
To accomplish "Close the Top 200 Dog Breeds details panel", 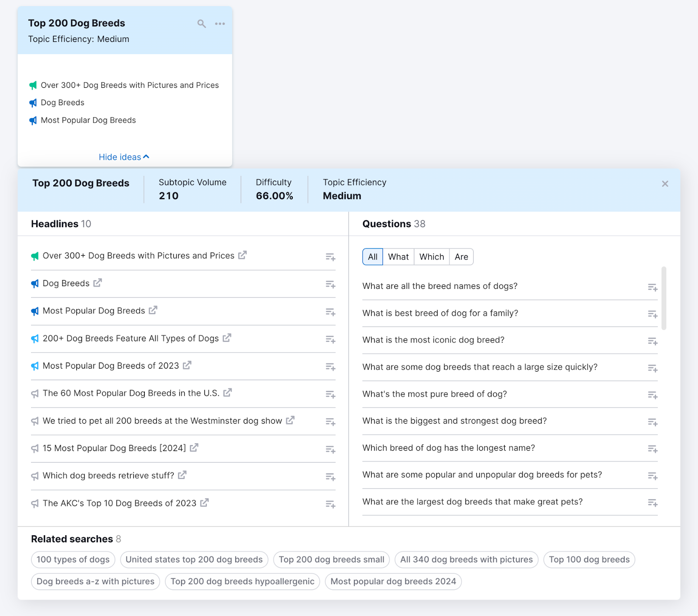I will click(x=665, y=184).
